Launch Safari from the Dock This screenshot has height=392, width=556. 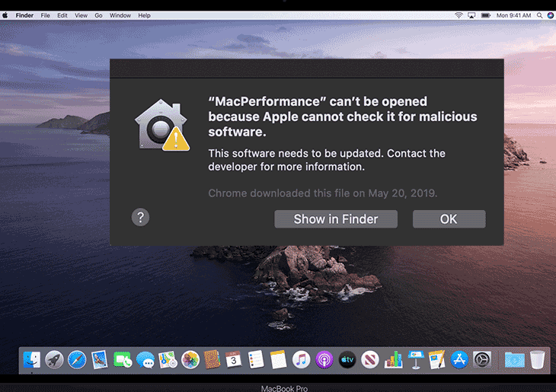click(x=77, y=360)
